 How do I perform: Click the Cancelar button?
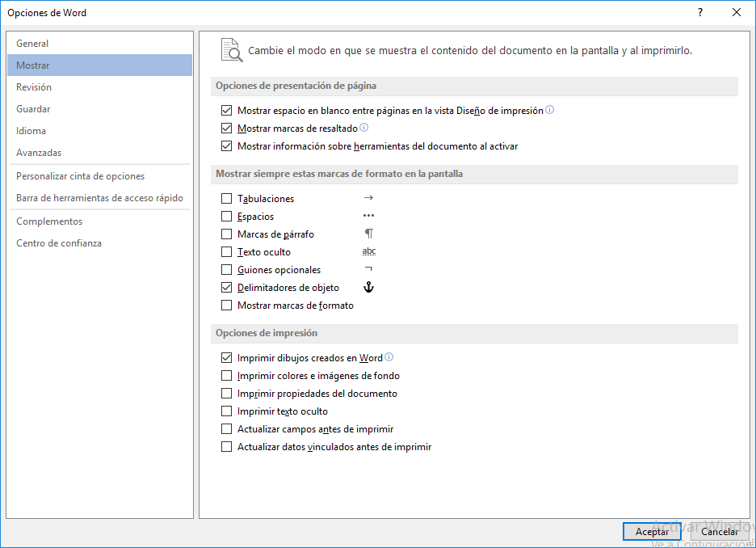tap(719, 531)
